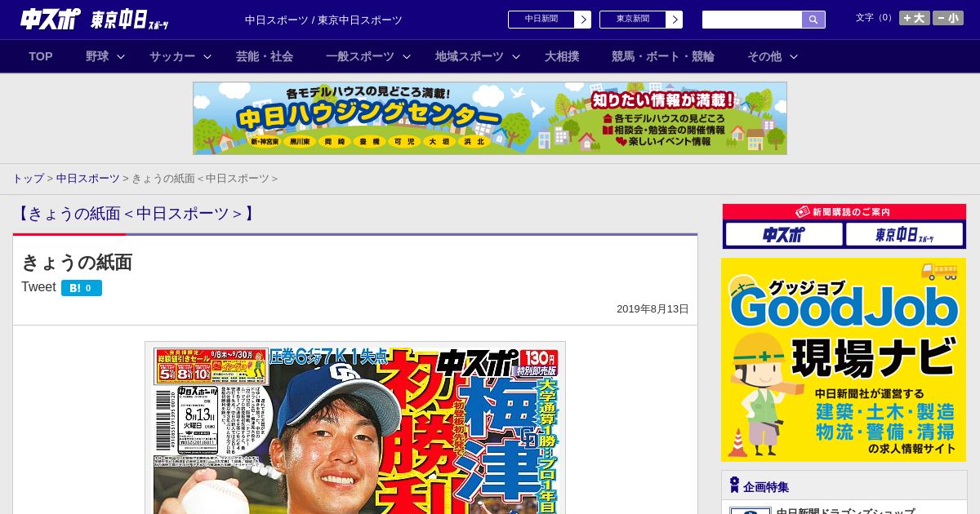Viewport: 980px width, 514px height.
Task: Open the 中日新聞 link button
Action: coord(541,20)
